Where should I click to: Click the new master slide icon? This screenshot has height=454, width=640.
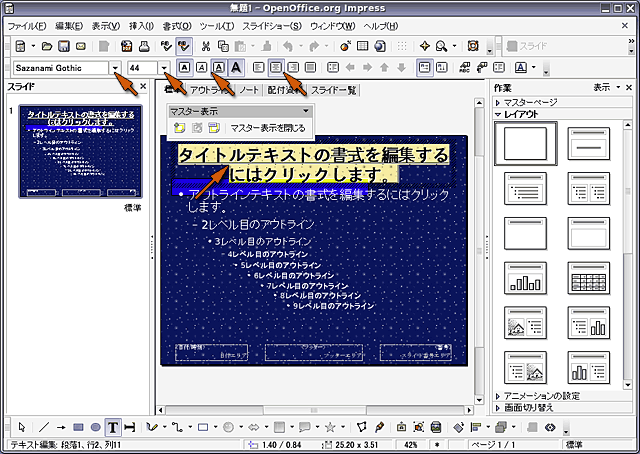point(179,128)
